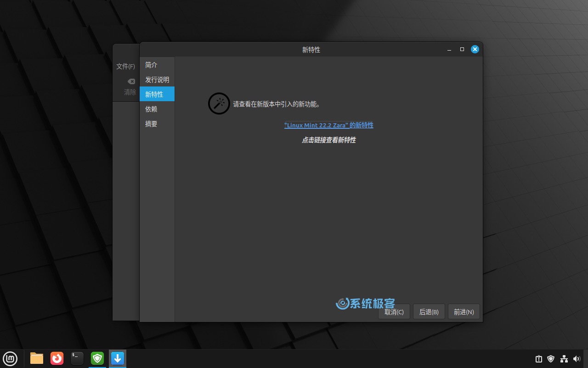Click the 前进(N) button
The height and width of the screenshot is (368, 588).
coord(464,312)
